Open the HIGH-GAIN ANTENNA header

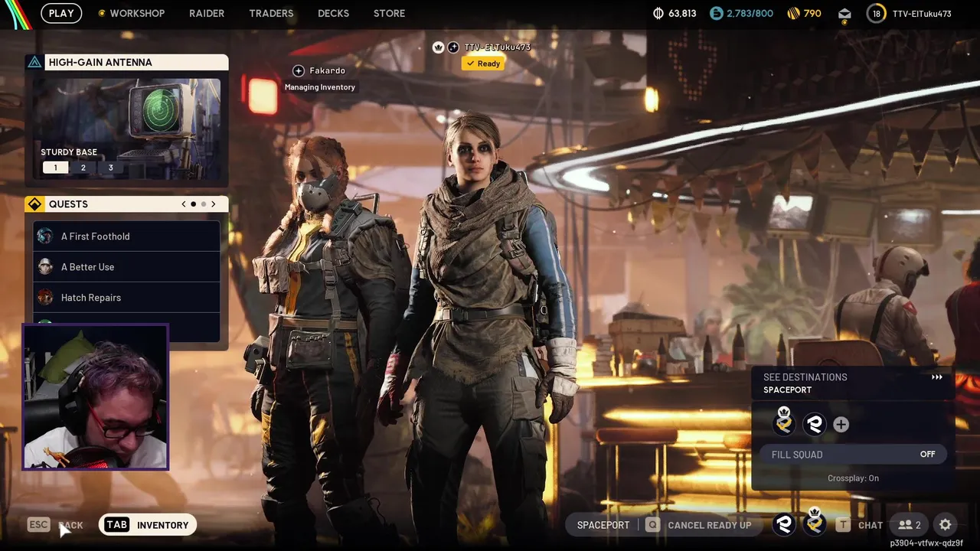pyautogui.click(x=127, y=62)
